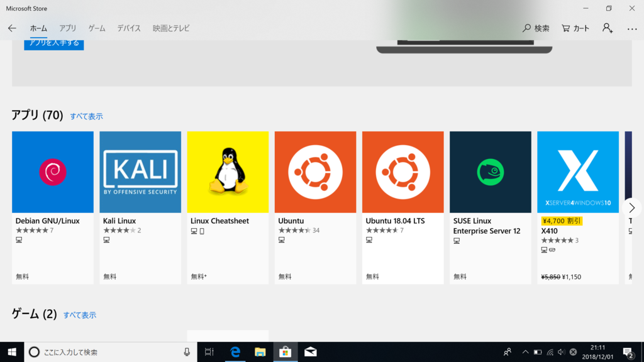644x362 pixels.
Task: Click the Kali Linux title text
Action: [x=119, y=221]
